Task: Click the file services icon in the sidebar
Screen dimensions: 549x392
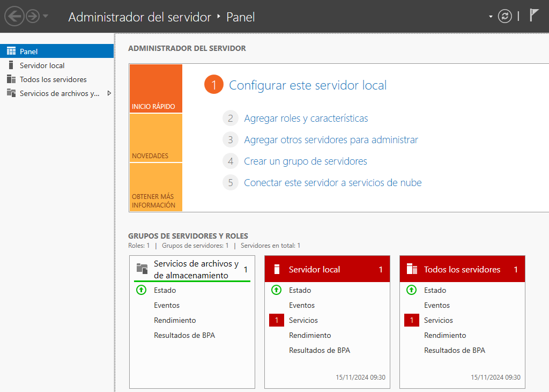Action: [x=11, y=93]
